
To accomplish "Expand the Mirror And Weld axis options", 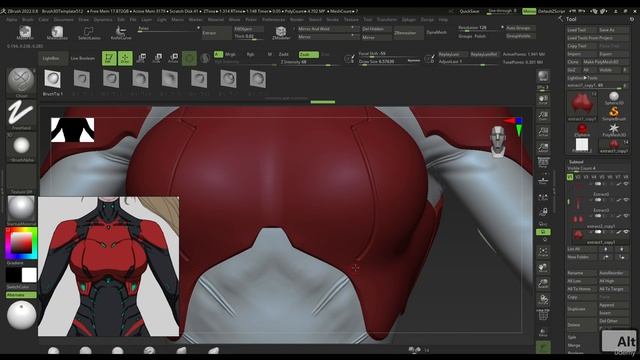I will pos(353,28).
